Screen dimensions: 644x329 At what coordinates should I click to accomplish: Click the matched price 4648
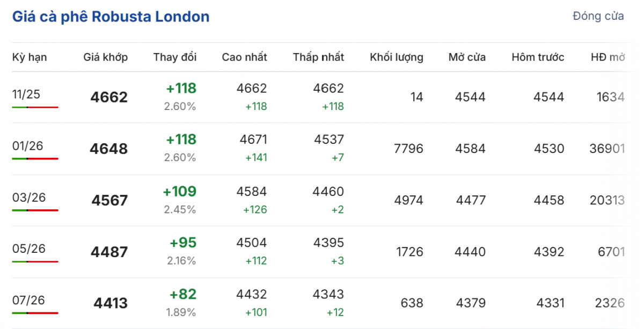pos(108,149)
